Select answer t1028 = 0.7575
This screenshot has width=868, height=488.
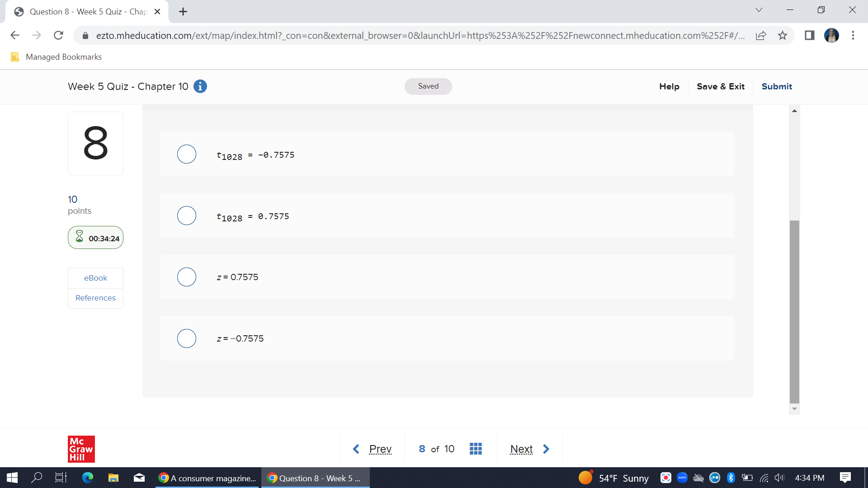(187, 216)
